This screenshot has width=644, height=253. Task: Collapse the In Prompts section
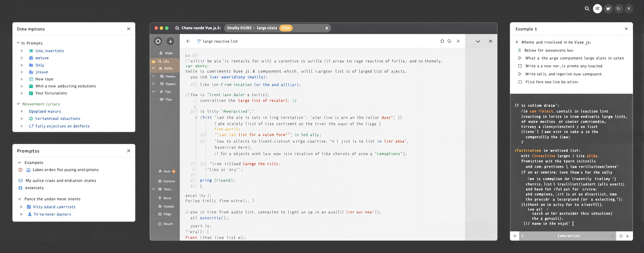(18, 43)
